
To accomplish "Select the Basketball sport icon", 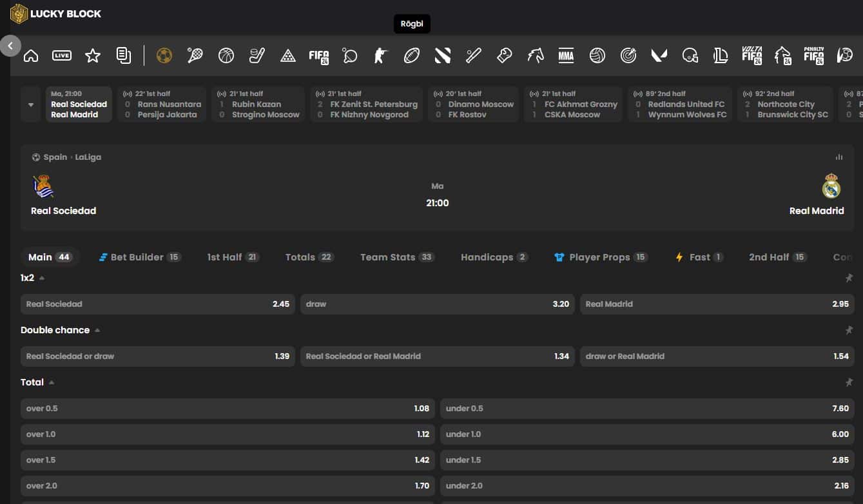I will (x=226, y=55).
